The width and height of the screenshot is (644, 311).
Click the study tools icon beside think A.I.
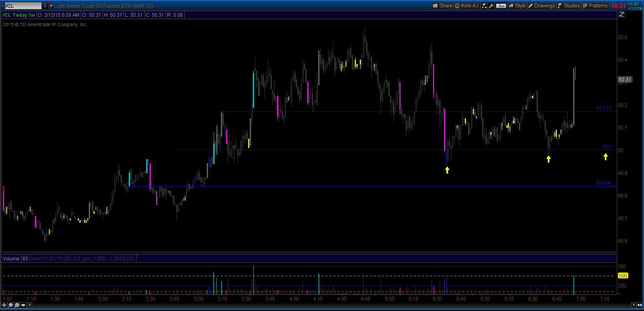[484, 6]
